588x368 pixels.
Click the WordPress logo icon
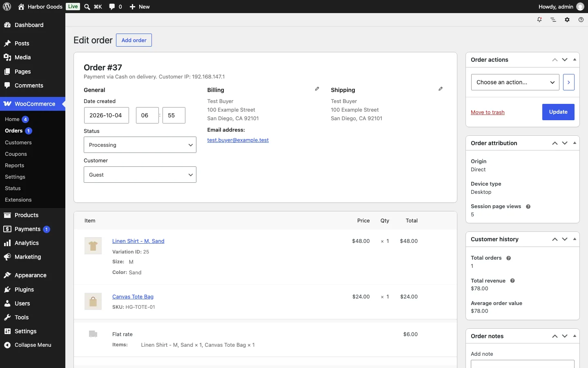coord(7,7)
